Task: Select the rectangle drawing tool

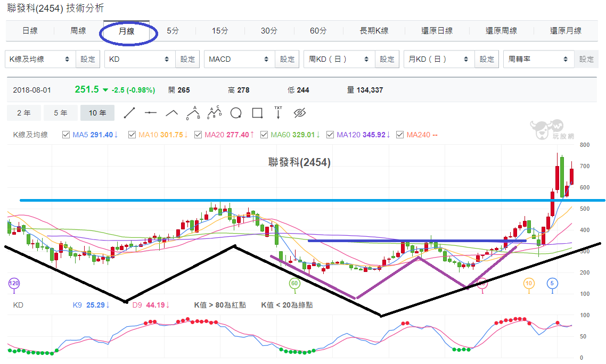Action: pos(257,113)
